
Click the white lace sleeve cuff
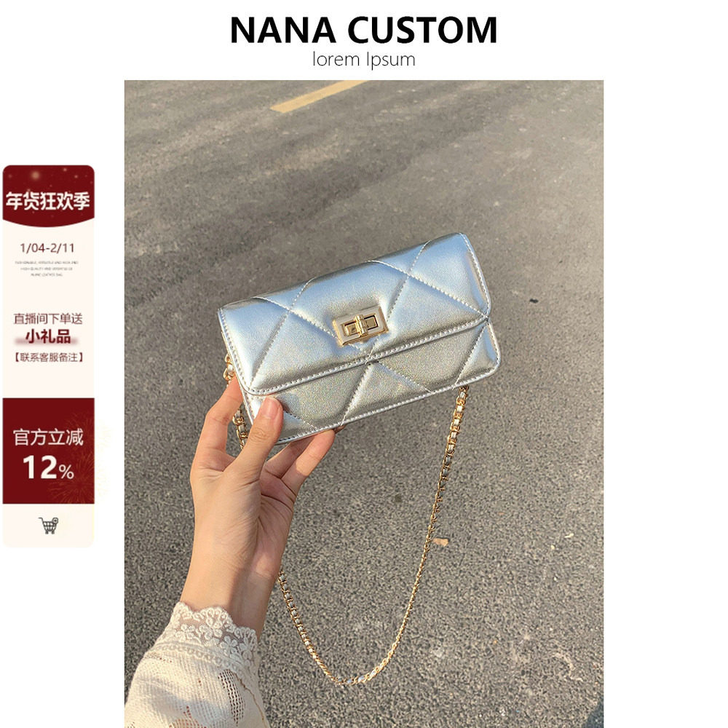point(195,668)
